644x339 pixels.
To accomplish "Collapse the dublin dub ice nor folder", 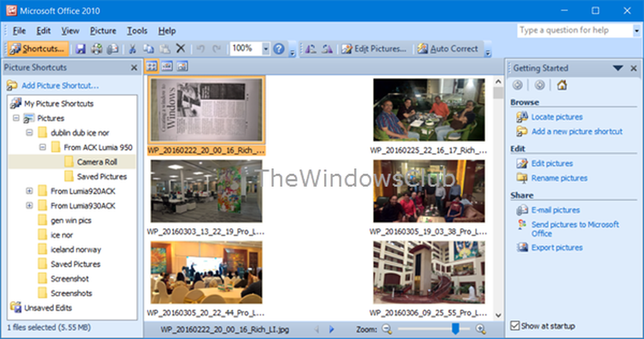I will coord(29,133).
